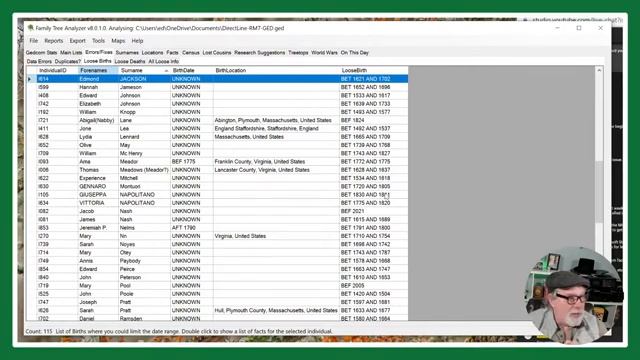This screenshot has height=360, width=640.
Task: Click 'England Staffordshire, Staffordshire, England' location cell
Action: (276, 129)
